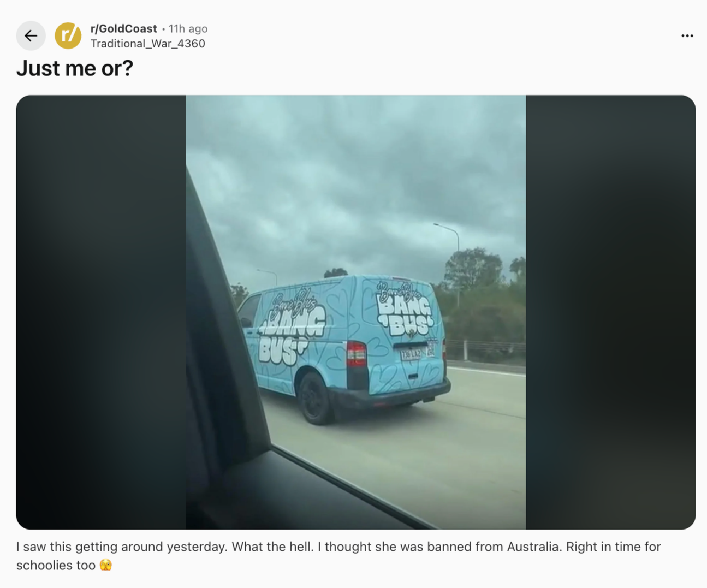Click the red tail light of the van
This screenshot has width=707, height=588.
click(357, 354)
